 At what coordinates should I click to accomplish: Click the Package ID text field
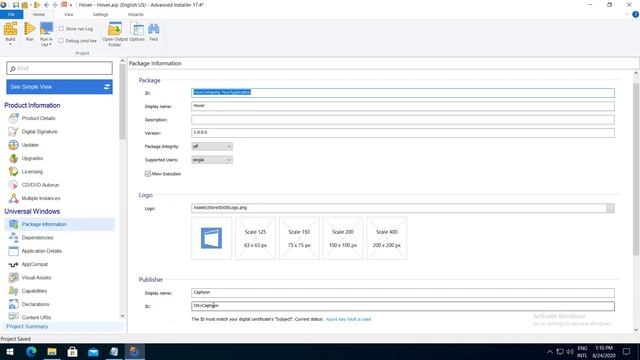403,93
